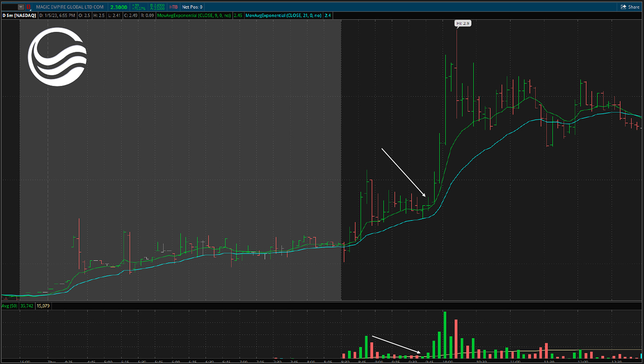
Task: Click the Share arrow icon
Action: (x=623, y=7)
